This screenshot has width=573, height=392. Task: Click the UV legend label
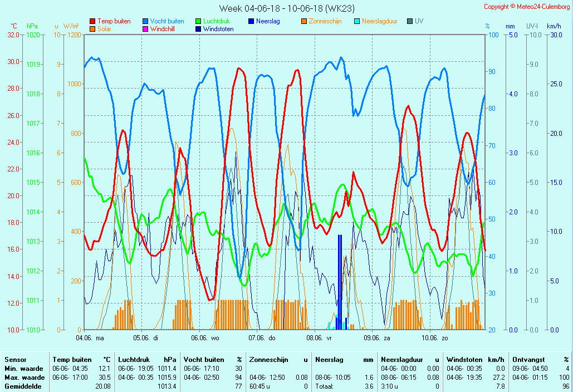[419, 21]
